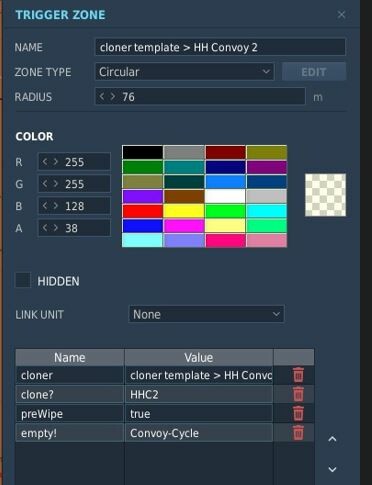Click the RADIUS value field

[x=200, y=97]
